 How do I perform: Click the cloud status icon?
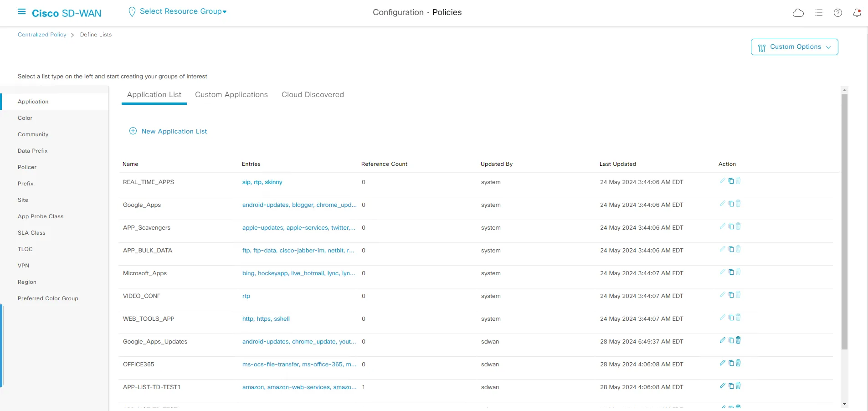pos(798,13)
